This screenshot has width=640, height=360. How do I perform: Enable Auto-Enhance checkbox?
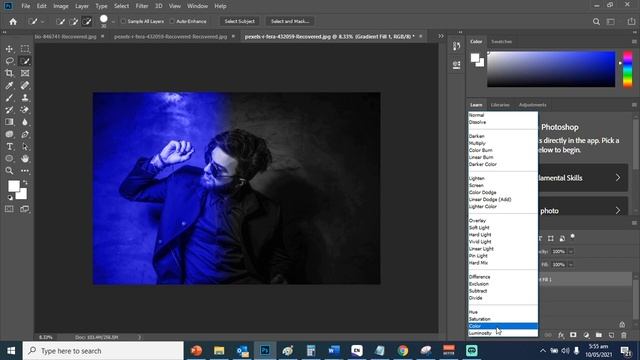[x=172, y=21]
